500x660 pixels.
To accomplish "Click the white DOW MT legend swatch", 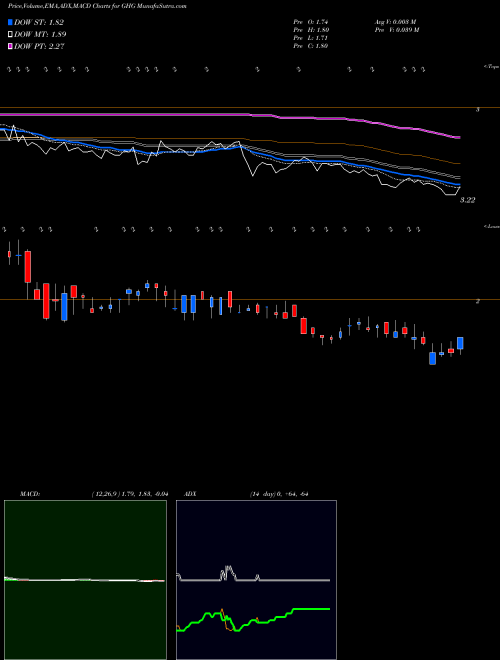I will click(x=10, y=34).
